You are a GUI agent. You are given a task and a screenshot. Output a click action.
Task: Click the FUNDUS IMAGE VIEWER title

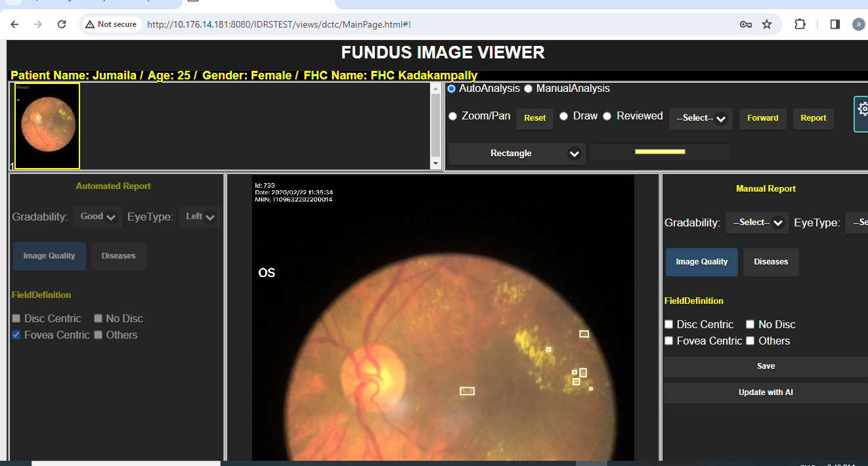tap(443, 53)
